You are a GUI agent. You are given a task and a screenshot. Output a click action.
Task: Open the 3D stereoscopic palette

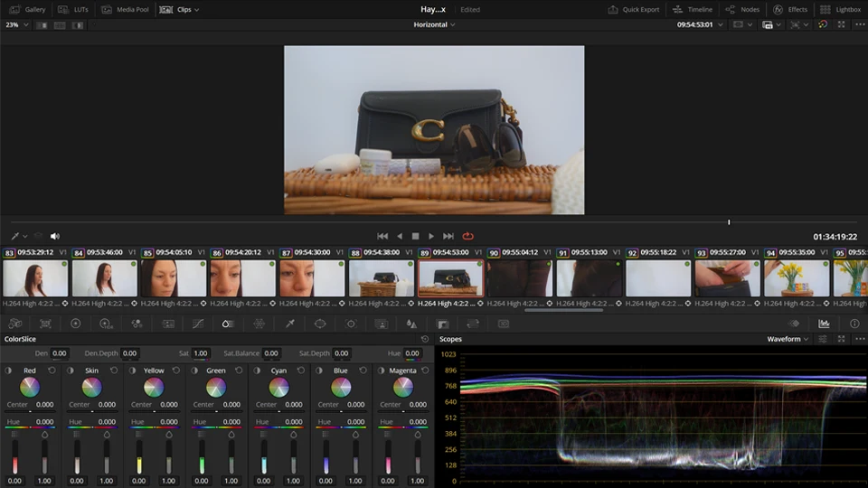click(x=504, y=324)
